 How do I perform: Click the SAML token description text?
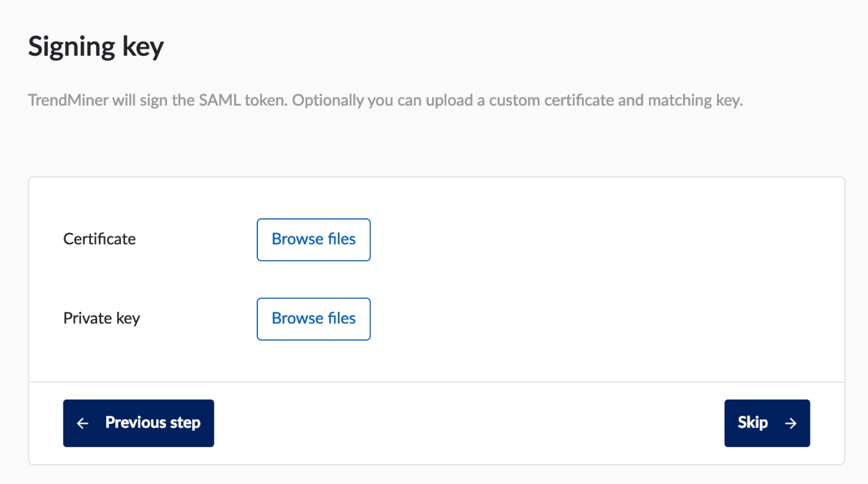(385, 100)
